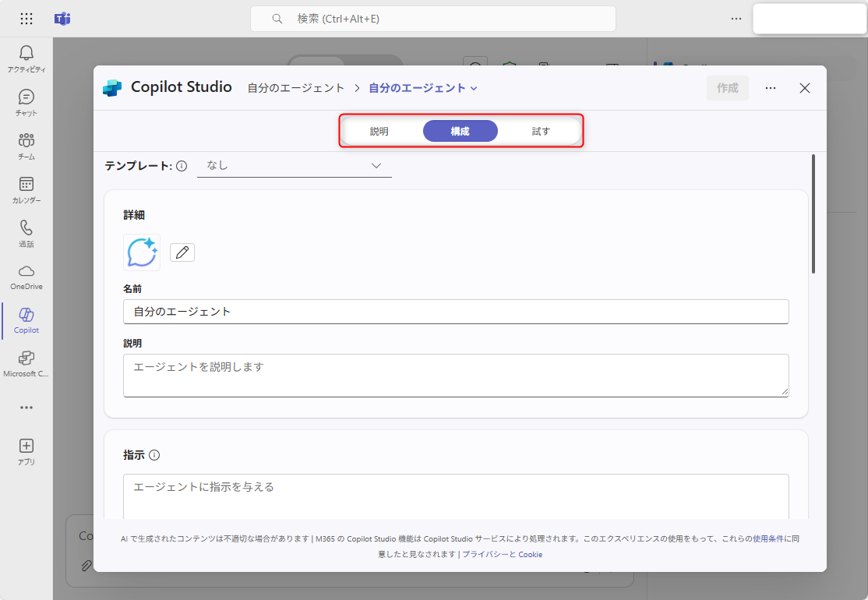Open Microsoft C... app in sidebar
Image resolution: width=868 pixels, height=600 pixels.
click(x=26, y=364)
